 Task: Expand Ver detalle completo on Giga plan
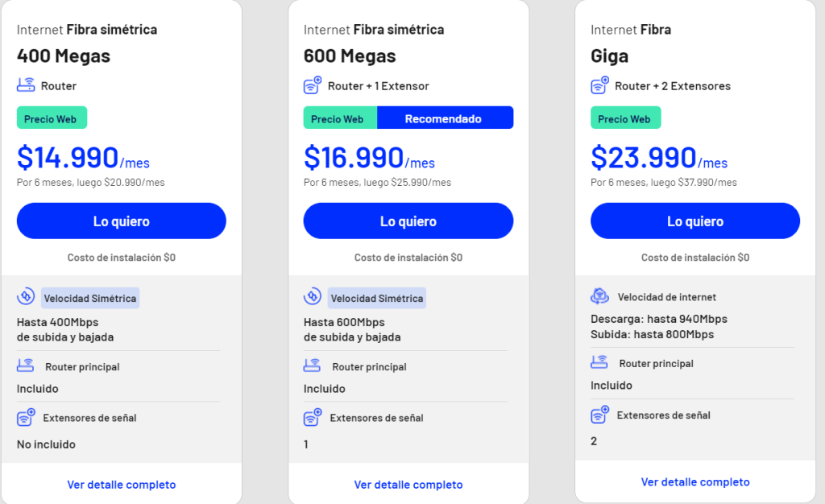(x=695, y=482)
